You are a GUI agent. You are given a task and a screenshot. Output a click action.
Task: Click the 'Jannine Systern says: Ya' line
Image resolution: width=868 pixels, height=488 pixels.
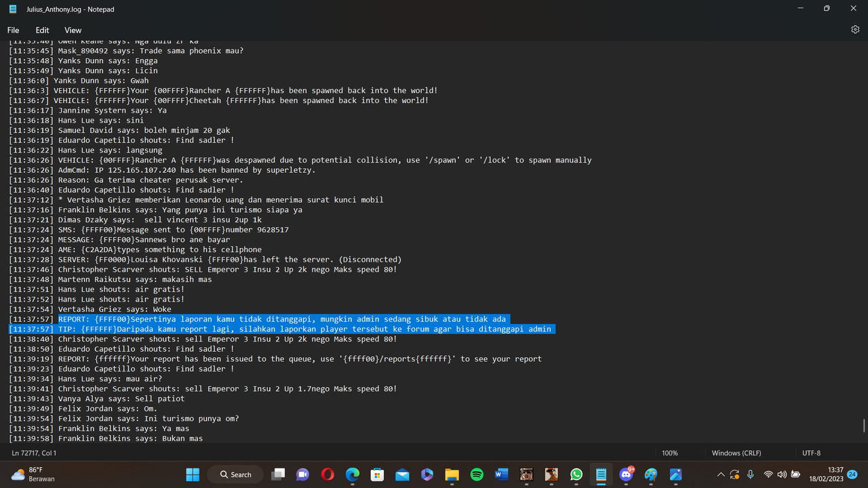pyautogui.click(x=87, y=110)
